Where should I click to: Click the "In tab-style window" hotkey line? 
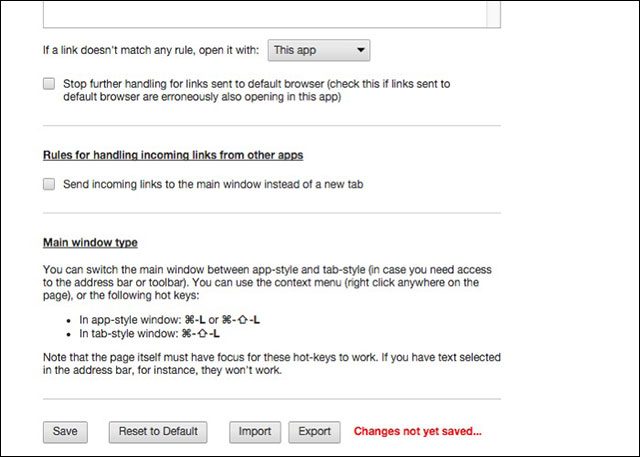pos(149,333)
